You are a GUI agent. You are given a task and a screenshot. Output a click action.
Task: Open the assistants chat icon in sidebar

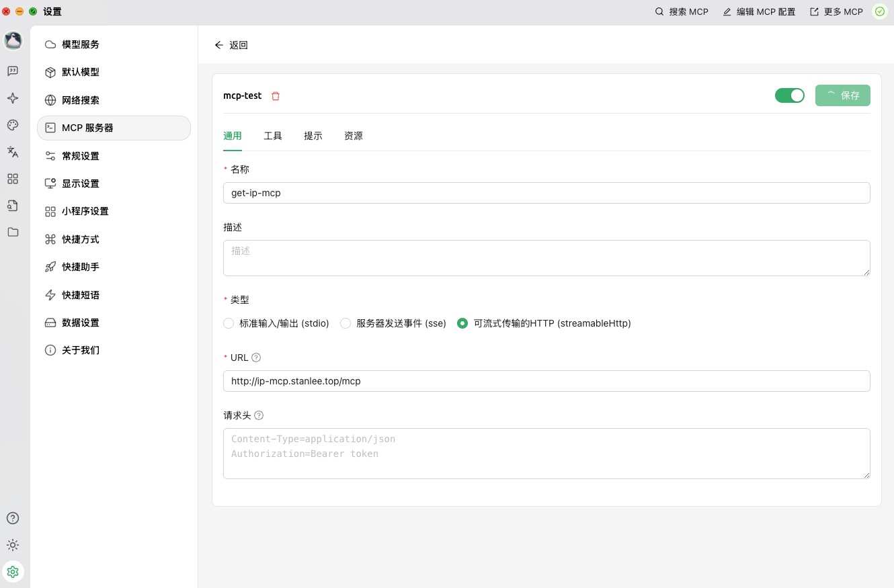tap(13, 71)
